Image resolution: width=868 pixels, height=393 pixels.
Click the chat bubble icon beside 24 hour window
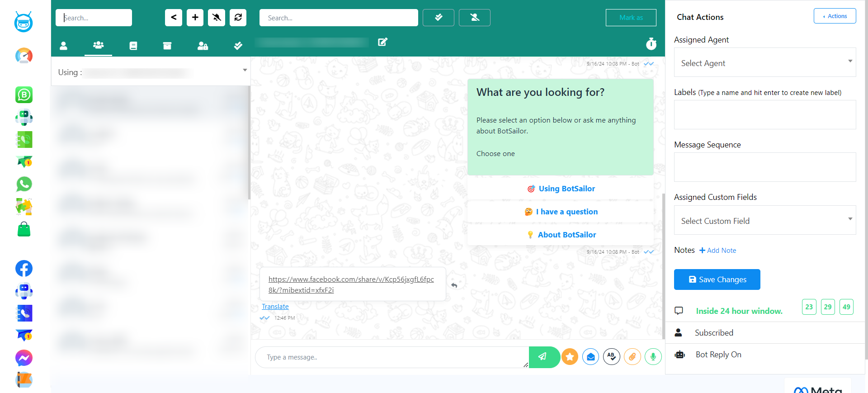[679, 311]
